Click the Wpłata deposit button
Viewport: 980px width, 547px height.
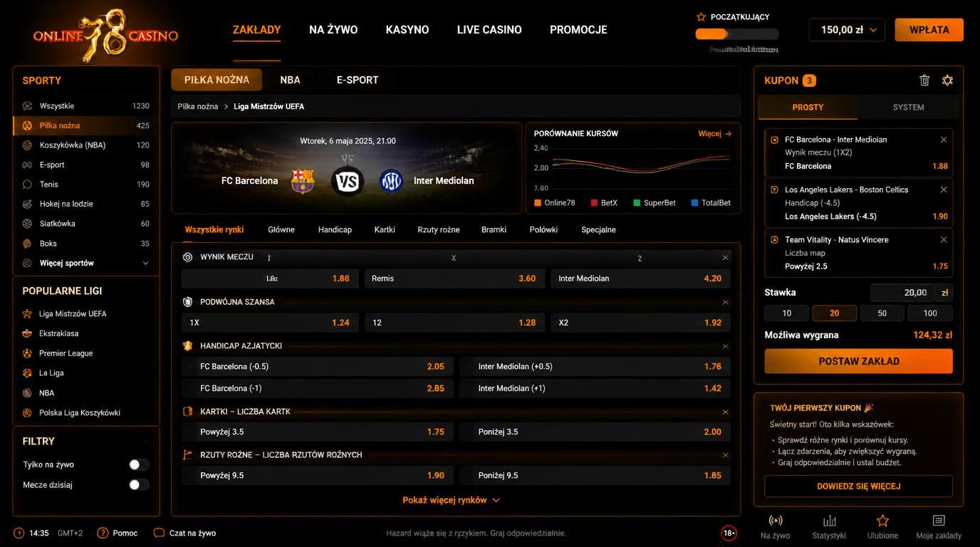point(929,30)
